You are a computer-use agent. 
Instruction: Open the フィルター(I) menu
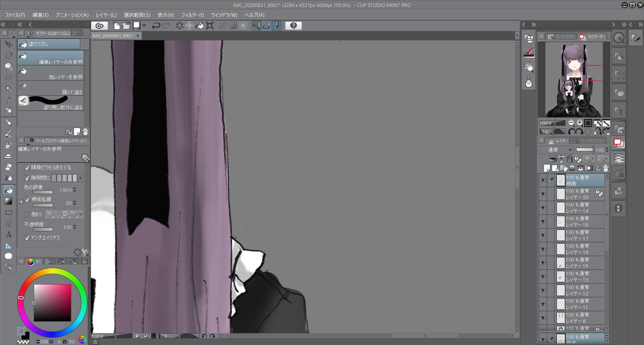(192, 15)
